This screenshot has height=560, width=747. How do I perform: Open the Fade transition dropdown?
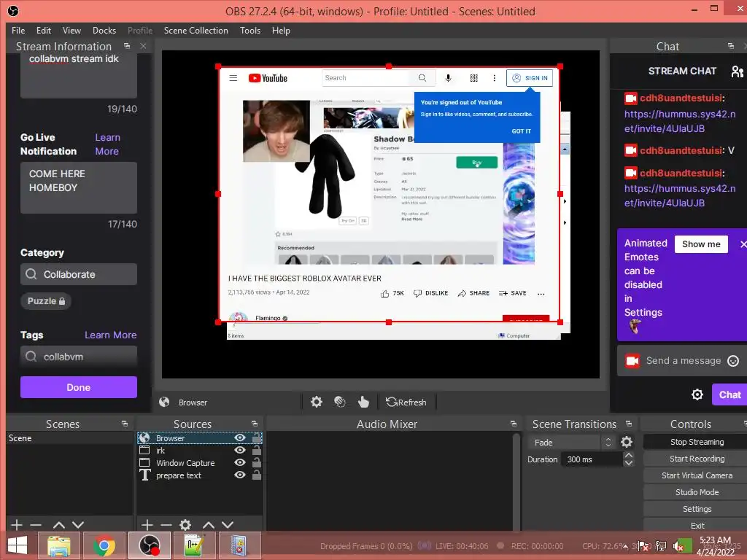coord(570,443)
